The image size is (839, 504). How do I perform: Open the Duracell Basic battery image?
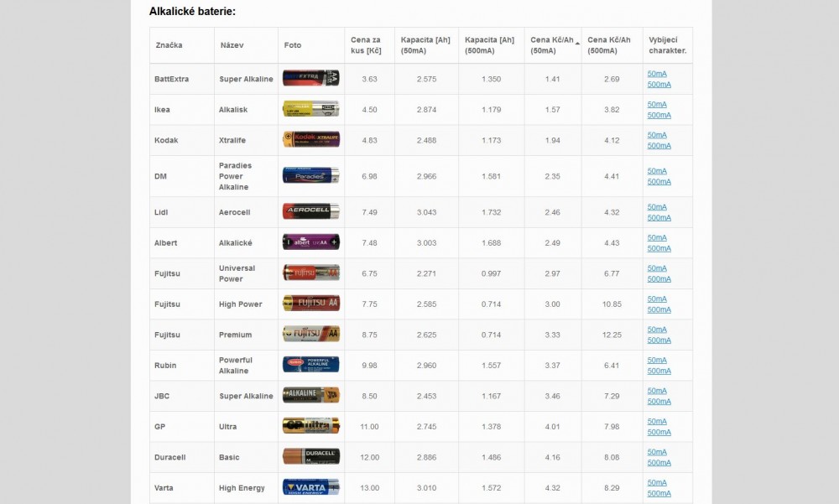pyautogui.click(x=311, y=457)
